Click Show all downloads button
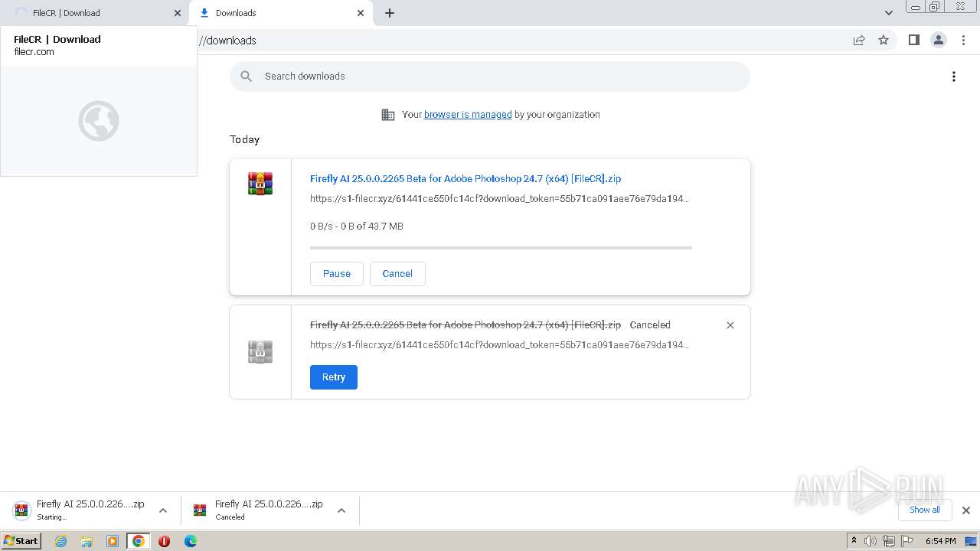The image size is (980, 551). coord(924,510)
